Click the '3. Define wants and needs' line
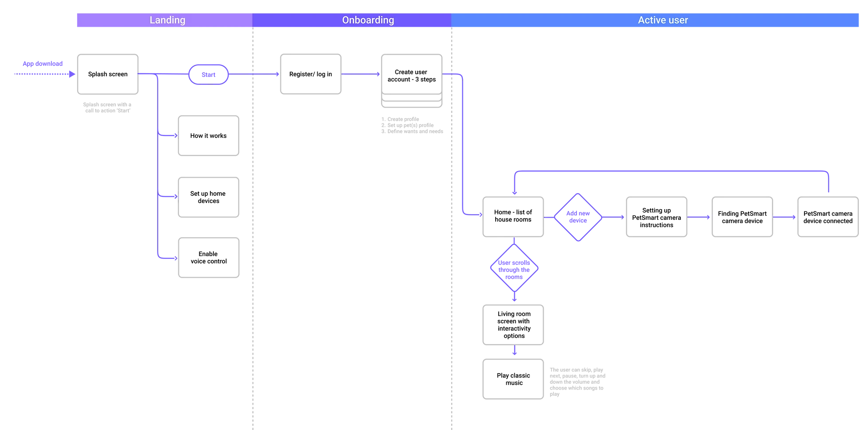 pos(412,131)
